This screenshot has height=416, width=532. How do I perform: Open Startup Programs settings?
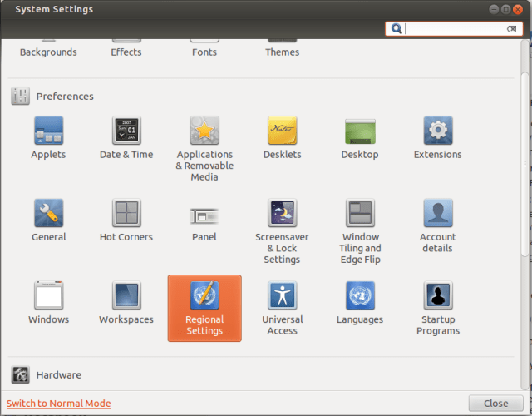point(437,296)
